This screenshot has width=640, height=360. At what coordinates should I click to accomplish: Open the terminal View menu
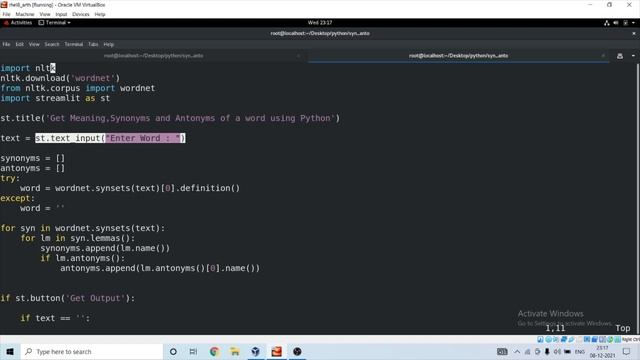(34, 44)
